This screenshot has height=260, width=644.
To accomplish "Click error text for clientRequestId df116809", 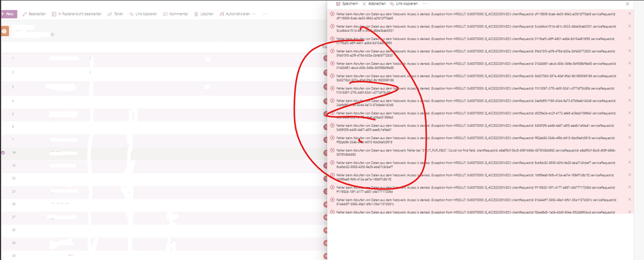I will coord(476,16).
